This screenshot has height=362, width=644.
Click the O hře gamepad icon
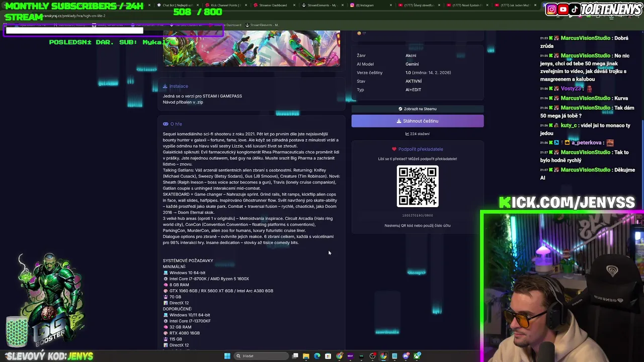166,124
